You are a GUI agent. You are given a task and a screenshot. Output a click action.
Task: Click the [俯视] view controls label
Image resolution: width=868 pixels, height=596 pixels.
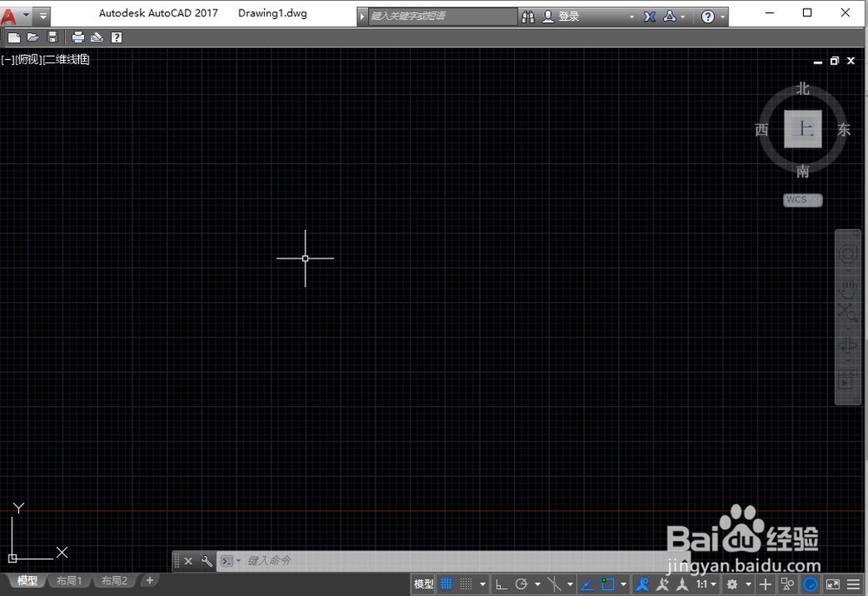click(x=29, y=59)
